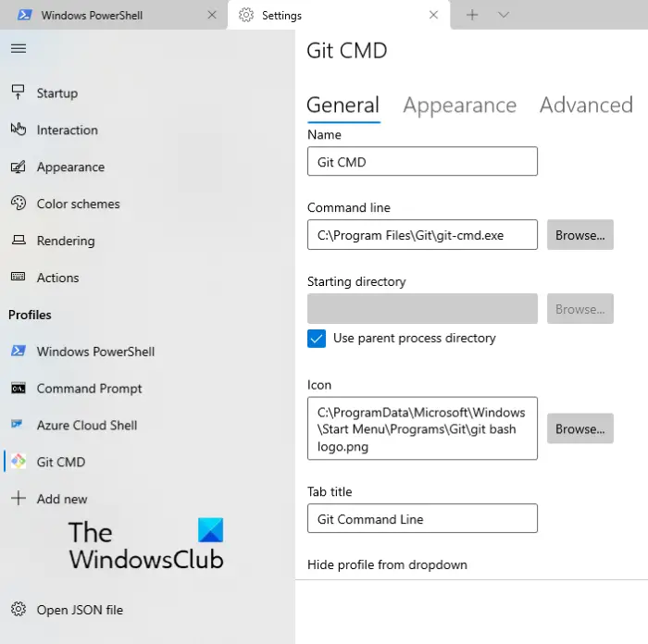Open Interaction settings page
The width and height of the screenshot is (648, 644).
pyautogui.click(x=68, y=130)
